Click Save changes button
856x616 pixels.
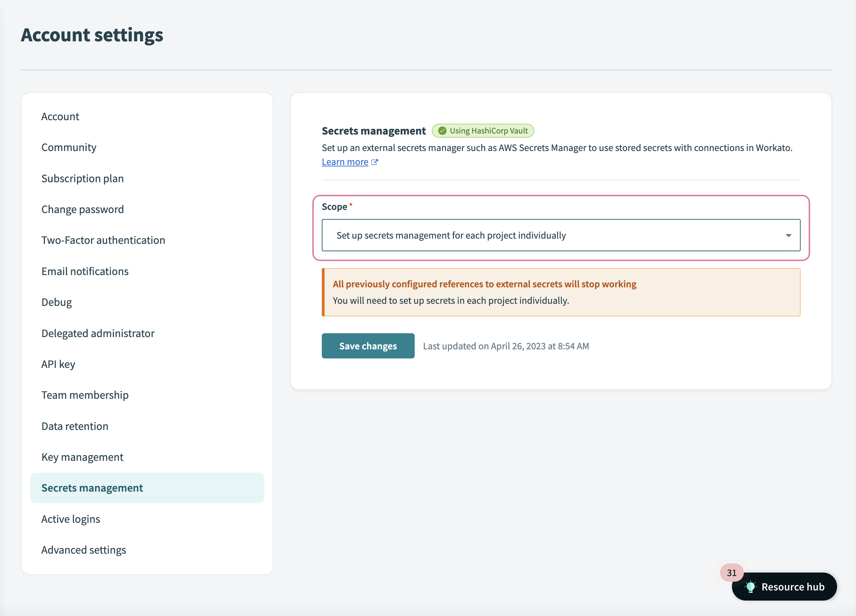point(368,345)
